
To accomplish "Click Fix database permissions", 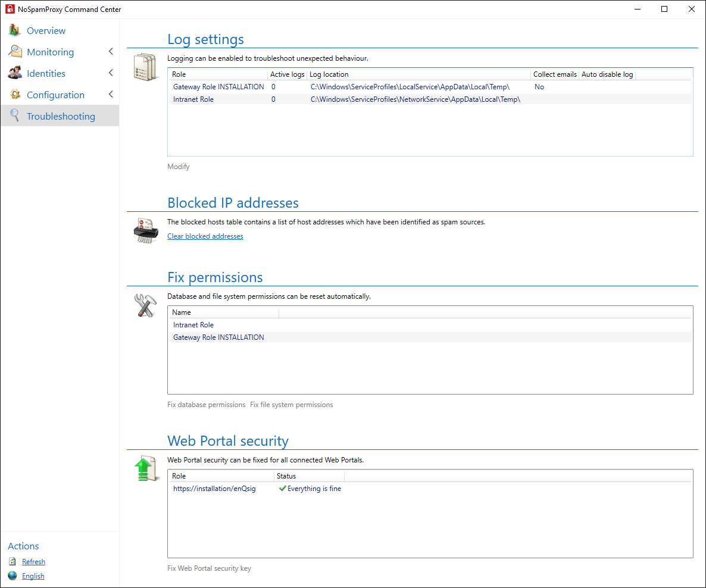I will click(206, 405).
